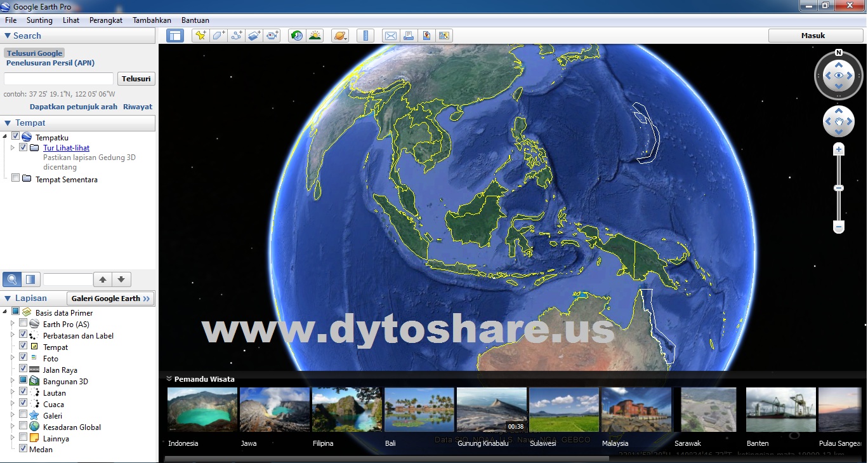Click the Galeri star icon
Viewport: 868px width, 463px height.
34,415
